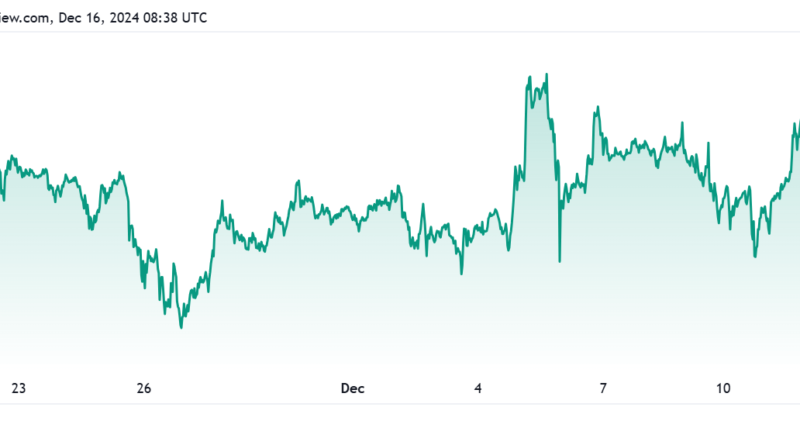Click the sharp downward spike after the highest peak

559,261
